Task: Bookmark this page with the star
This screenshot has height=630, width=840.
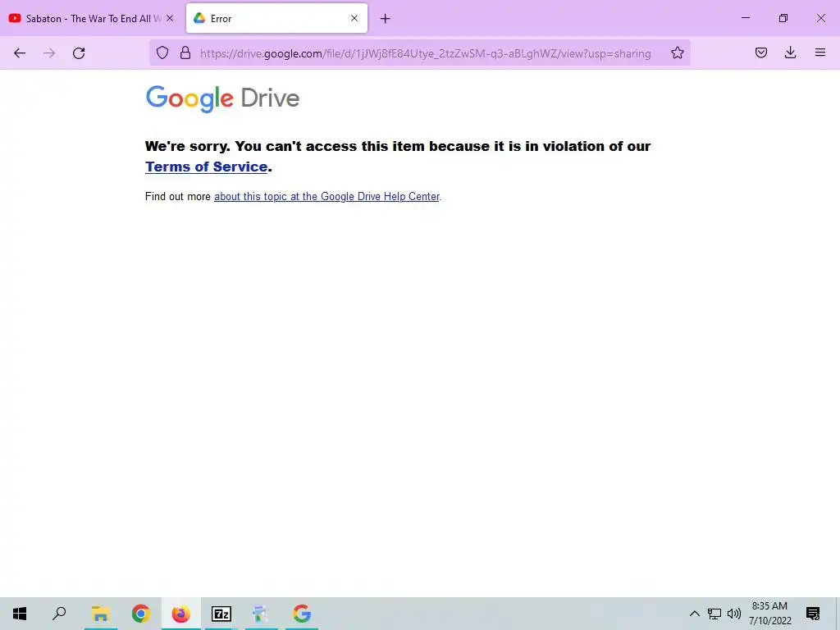Action: pos(677,52)
